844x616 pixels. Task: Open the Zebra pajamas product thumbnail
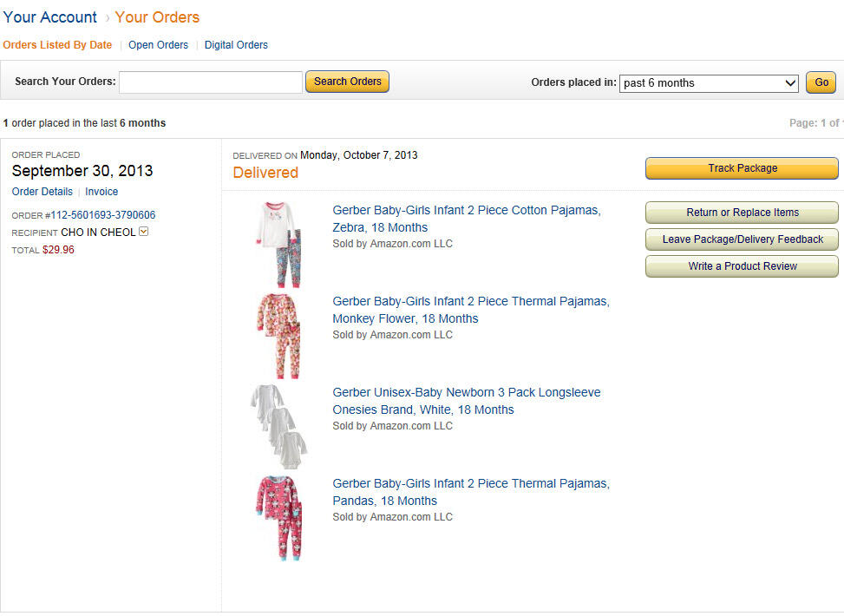tap(278, 245)
